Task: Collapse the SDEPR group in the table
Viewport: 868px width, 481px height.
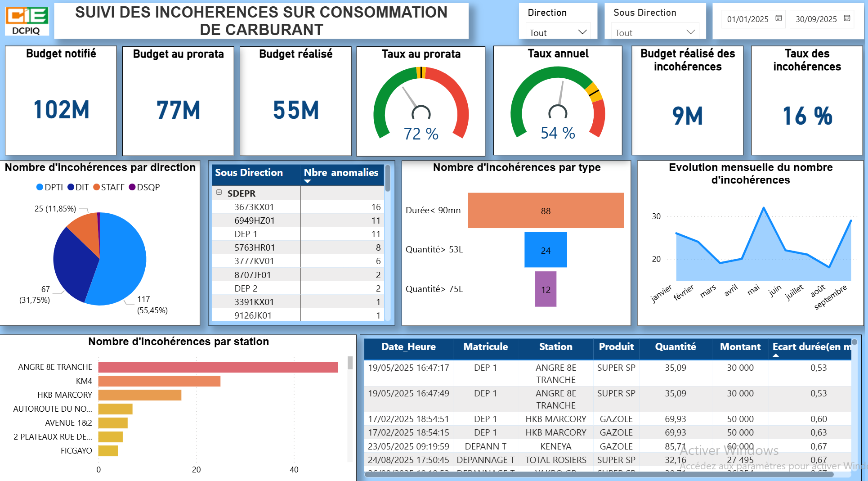Action: coord(219,193)
